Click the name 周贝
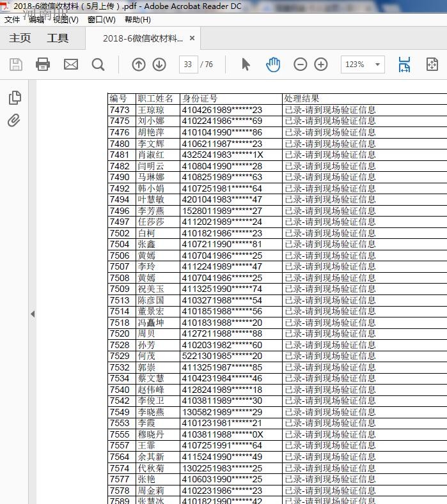The width and height of the screenshot is (447, 504). [x=146, y=333]
